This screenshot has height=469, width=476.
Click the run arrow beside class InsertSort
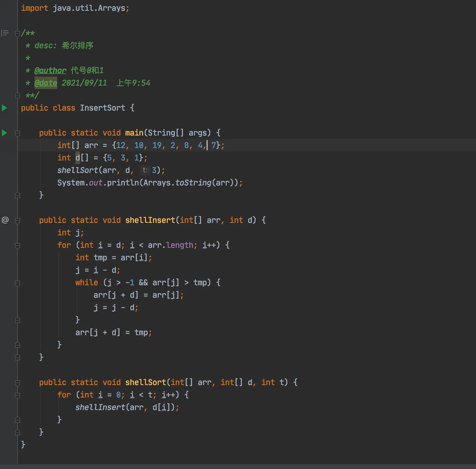point(4,108)
